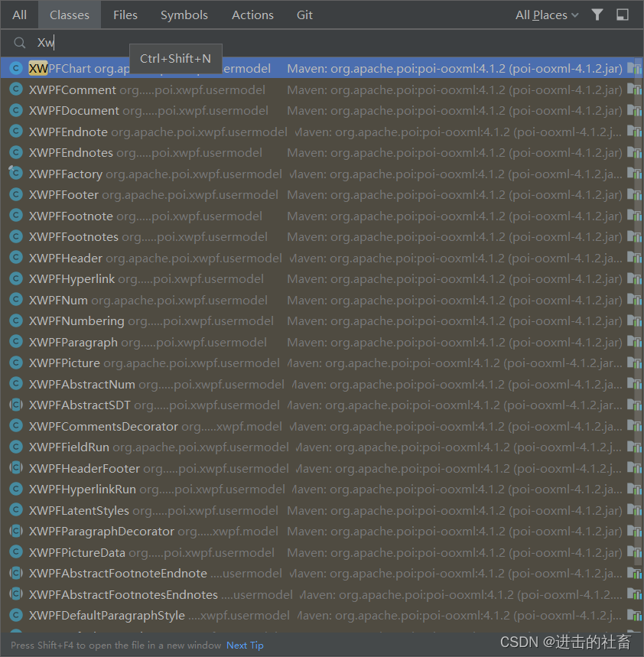Choose the XWPFPicture class result
The image size is (644, 657).
coord(322,363)
